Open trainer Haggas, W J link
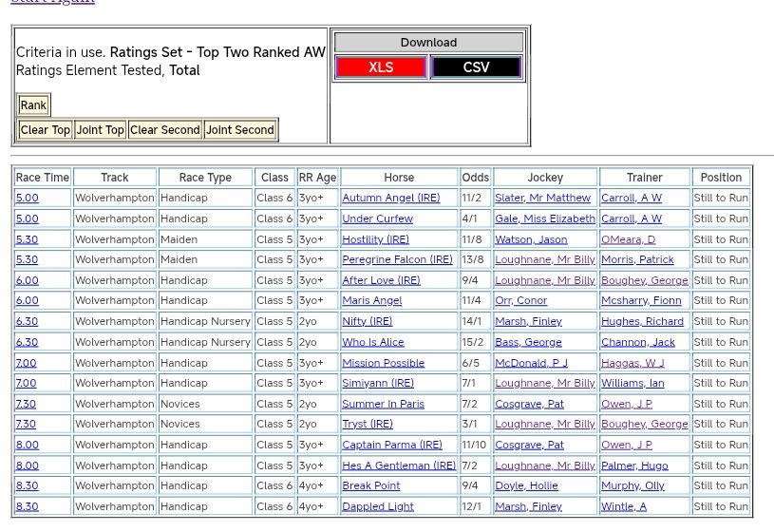 pos(632,363)
